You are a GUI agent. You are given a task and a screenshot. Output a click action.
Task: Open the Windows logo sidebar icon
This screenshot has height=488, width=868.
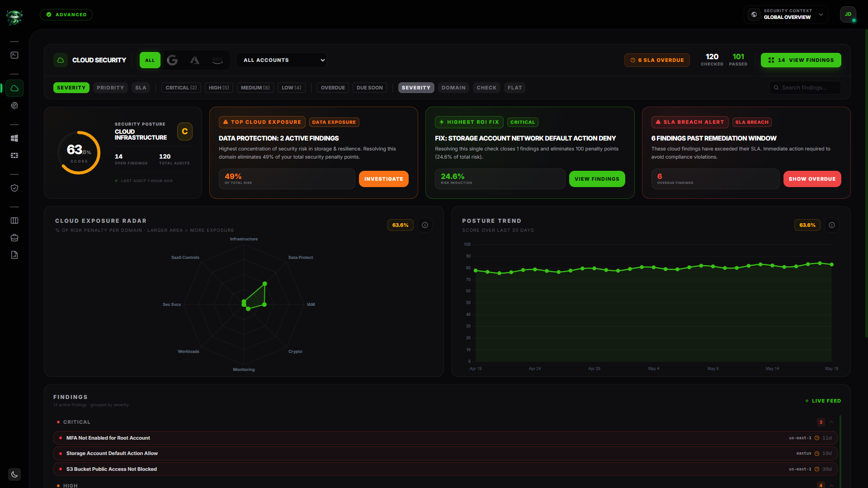click(x=14, y=138)
